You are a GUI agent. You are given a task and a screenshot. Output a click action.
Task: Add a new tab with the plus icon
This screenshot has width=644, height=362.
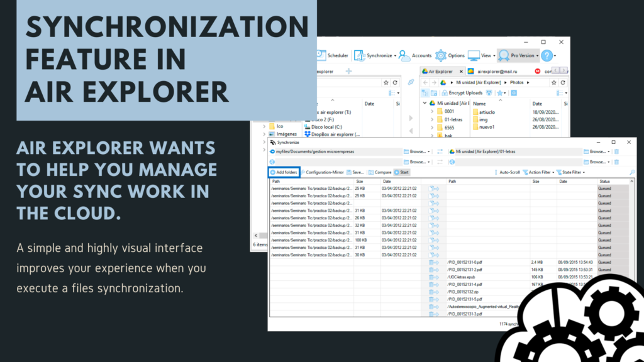click(x=348, y=72)
